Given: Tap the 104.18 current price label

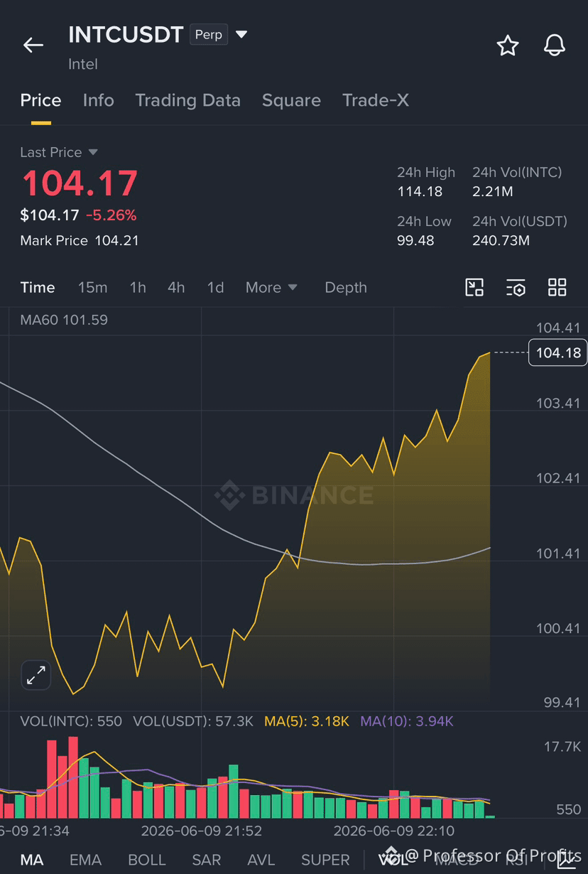Looking at the screenshot, I should 558,352.
